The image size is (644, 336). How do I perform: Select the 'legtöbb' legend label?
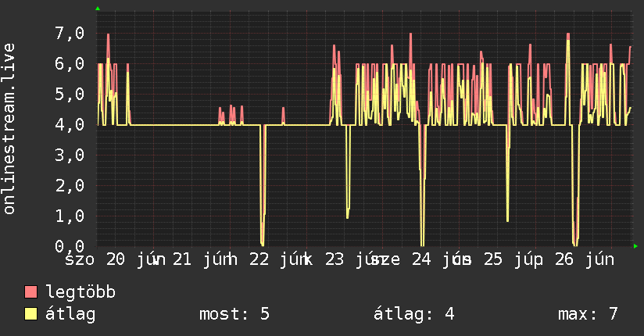click(x=80, y=292)
